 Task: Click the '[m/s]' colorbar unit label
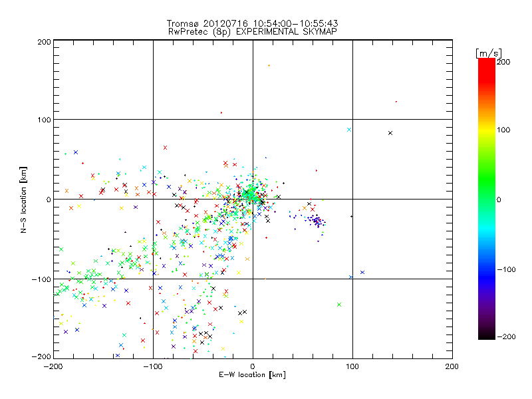(488, 53)
